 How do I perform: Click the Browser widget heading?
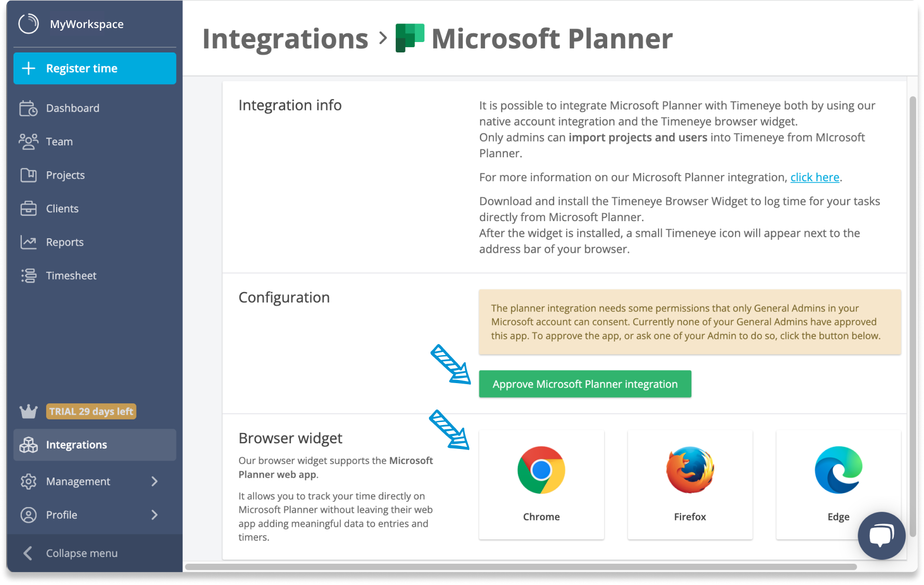290,438
